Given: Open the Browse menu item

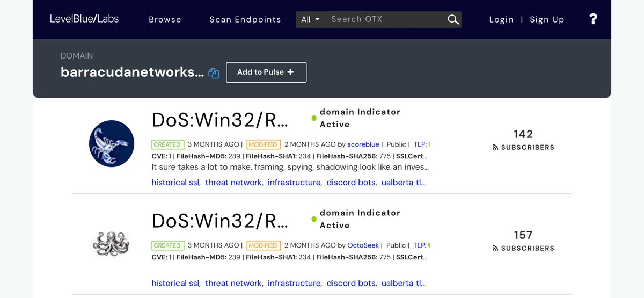Looking at the screenshot, I should (x=165, y=19).
